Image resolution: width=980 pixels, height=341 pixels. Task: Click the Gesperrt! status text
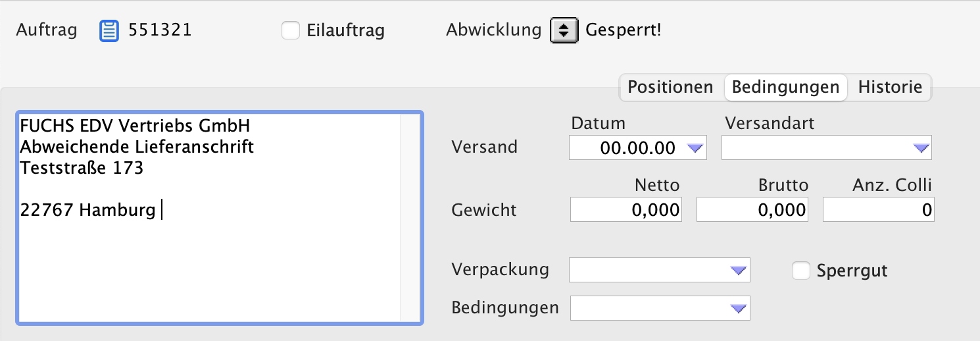click(x=623, y=30)
